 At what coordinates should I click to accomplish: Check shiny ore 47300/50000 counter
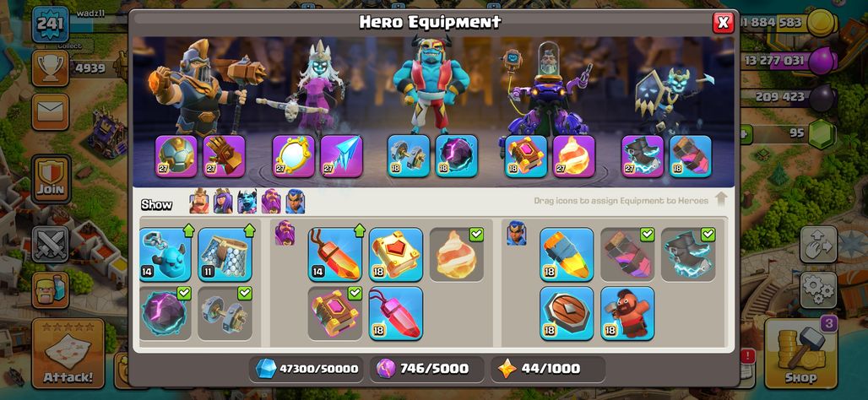point(307,369)
